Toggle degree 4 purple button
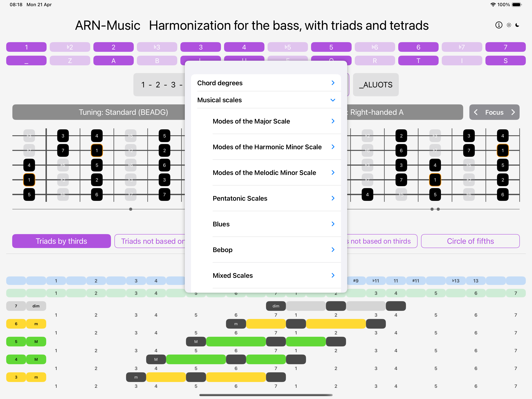Viewport: 532px width, 399px height. click(x=244, y=47)
